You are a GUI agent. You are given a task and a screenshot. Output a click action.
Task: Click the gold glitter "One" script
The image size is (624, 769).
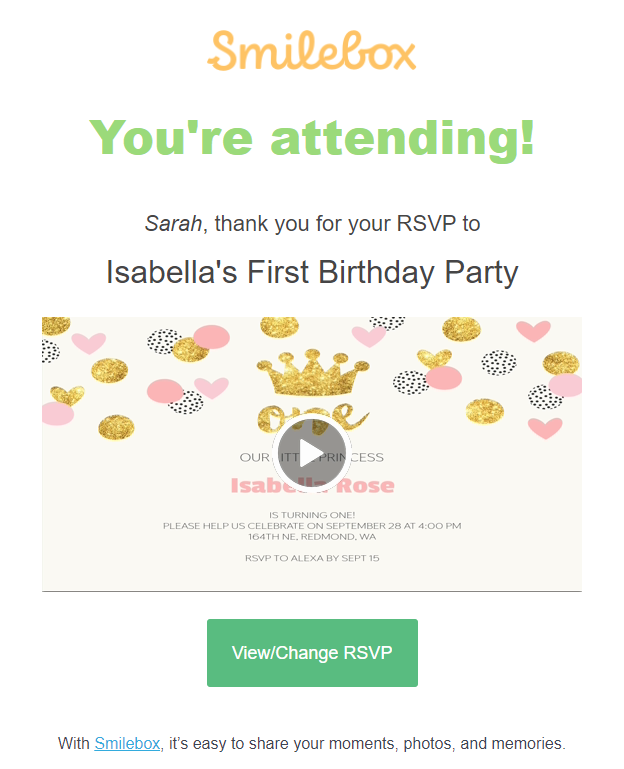(x=312, y=418)
